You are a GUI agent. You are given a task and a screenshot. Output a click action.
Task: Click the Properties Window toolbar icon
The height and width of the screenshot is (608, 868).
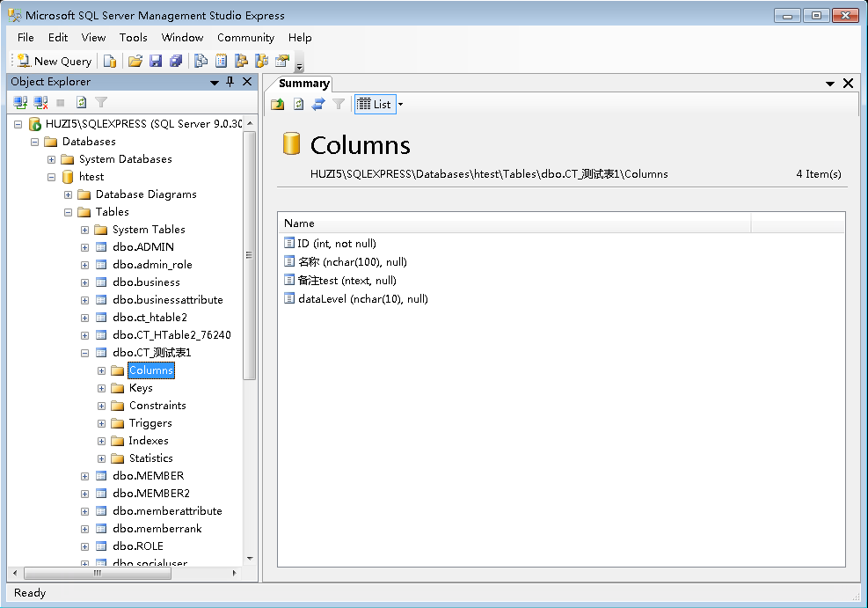(x=282, y=61)
